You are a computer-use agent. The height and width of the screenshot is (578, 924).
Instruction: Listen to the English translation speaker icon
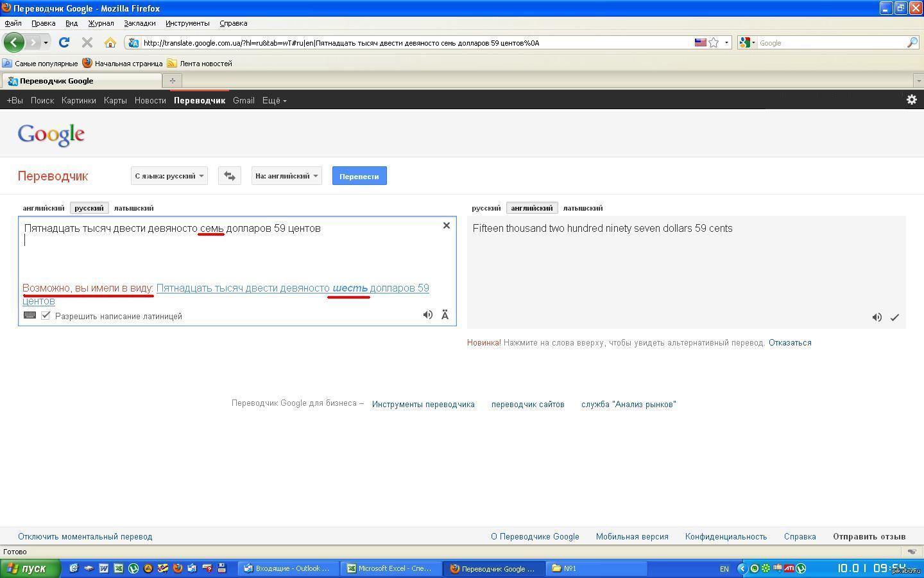pyautogui.click(x=877, y=317)
